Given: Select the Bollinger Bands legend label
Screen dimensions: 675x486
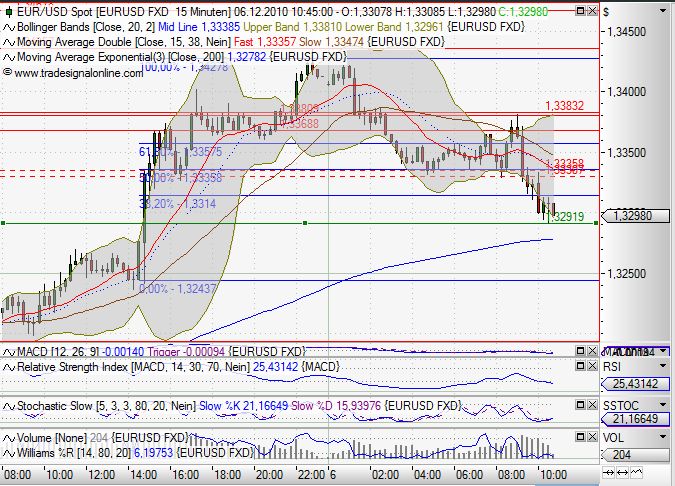Looking at the screenshot, I should tap(54, 27).
